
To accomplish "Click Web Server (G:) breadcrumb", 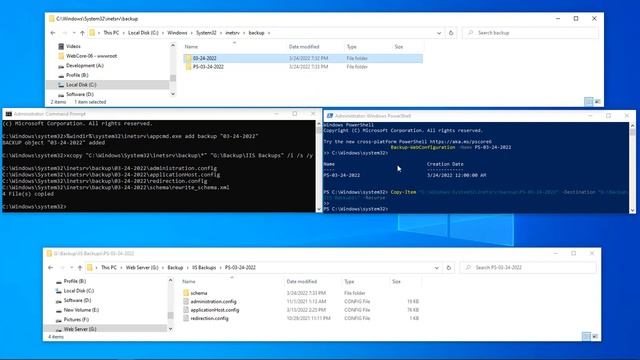I will (x=142, y=268).
